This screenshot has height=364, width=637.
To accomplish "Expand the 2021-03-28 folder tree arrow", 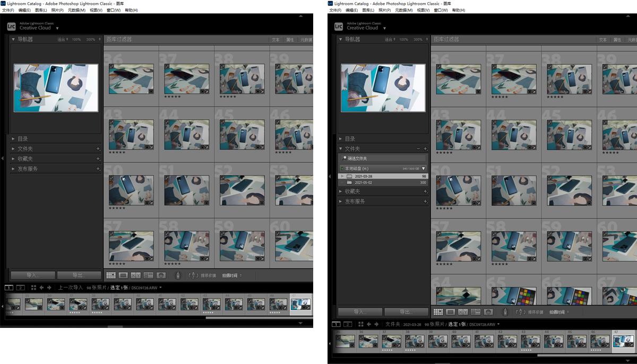I will [342, 176].
